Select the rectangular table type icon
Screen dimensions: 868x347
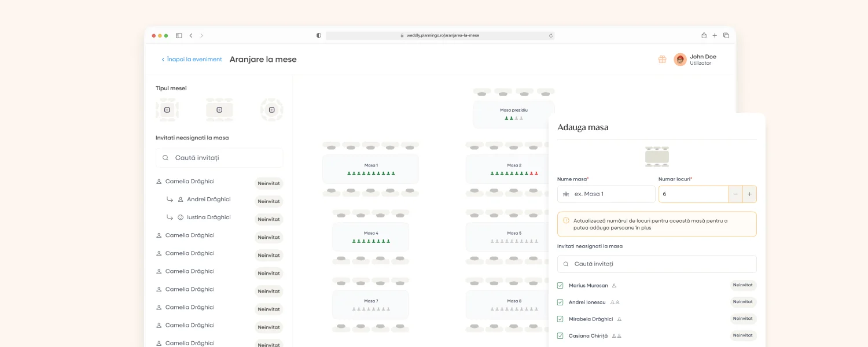(219, 110)
